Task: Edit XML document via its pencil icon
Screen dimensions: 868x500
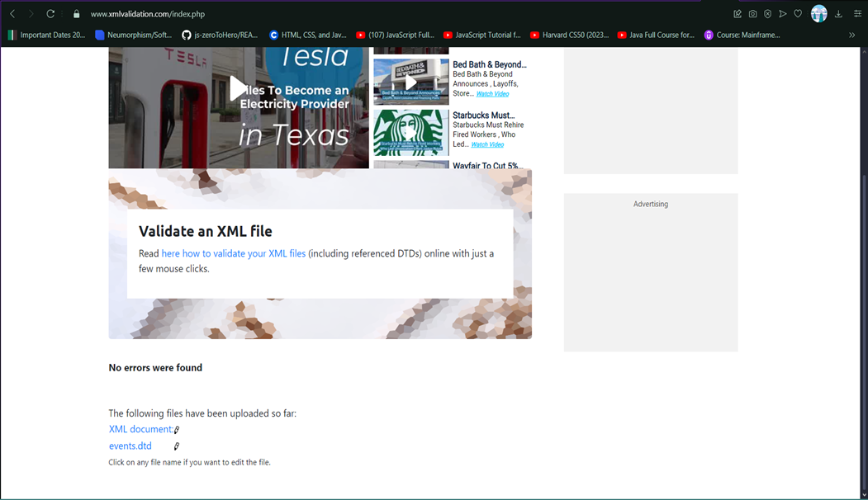Action: [177, 430]
